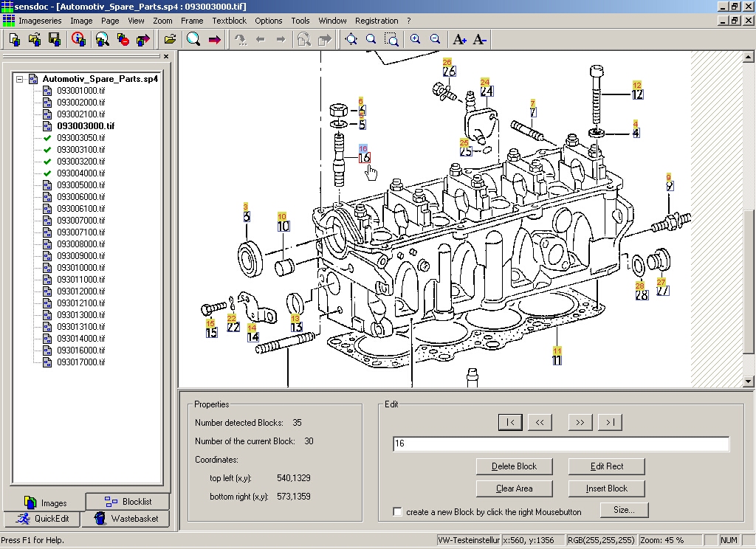
Task: Decrease text size with A- icon
Action: click(x=480, y=39)
